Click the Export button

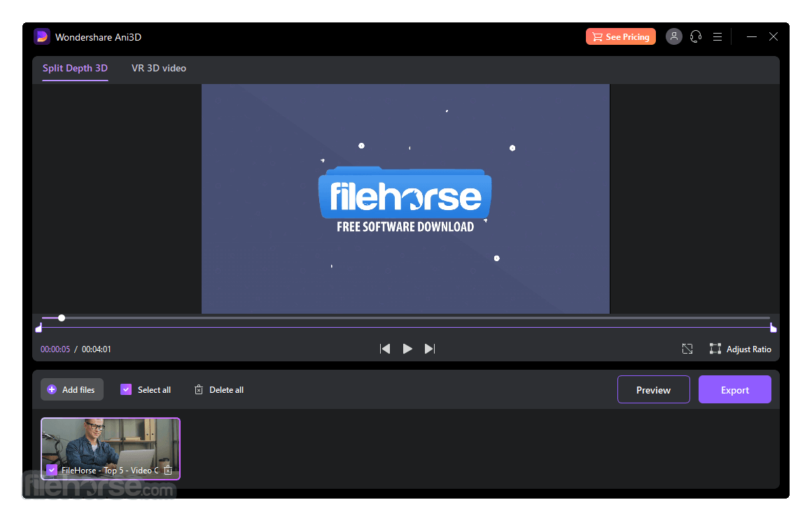735,390
